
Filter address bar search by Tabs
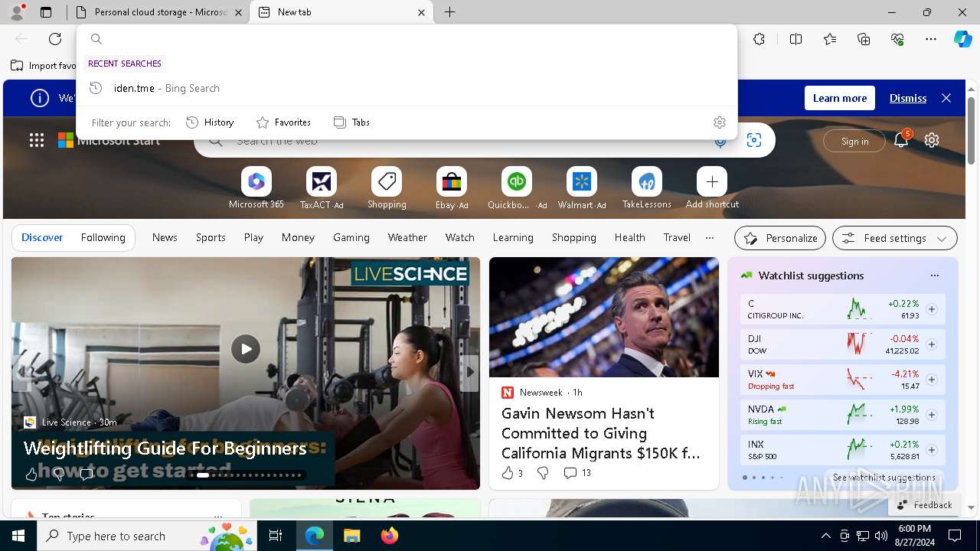351,122
